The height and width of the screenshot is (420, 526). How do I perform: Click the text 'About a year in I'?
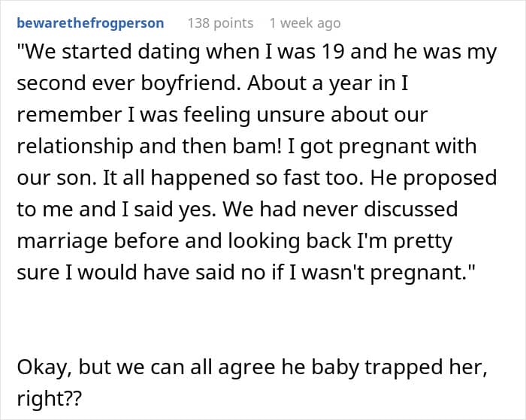coord(343,83)
